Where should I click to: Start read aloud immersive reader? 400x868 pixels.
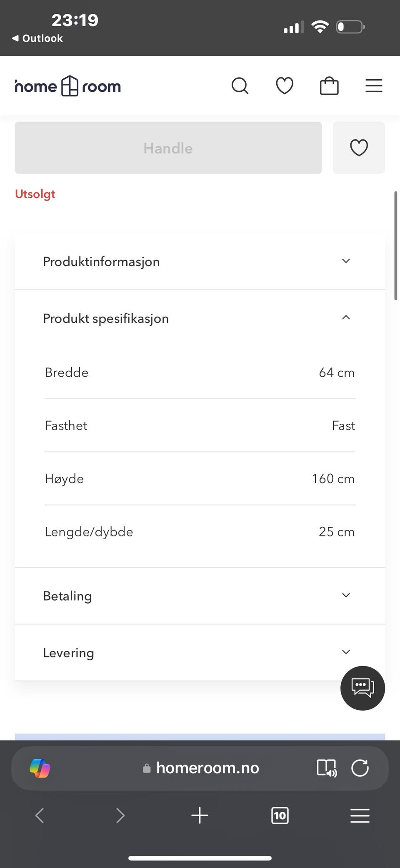(x=327, y=768)
